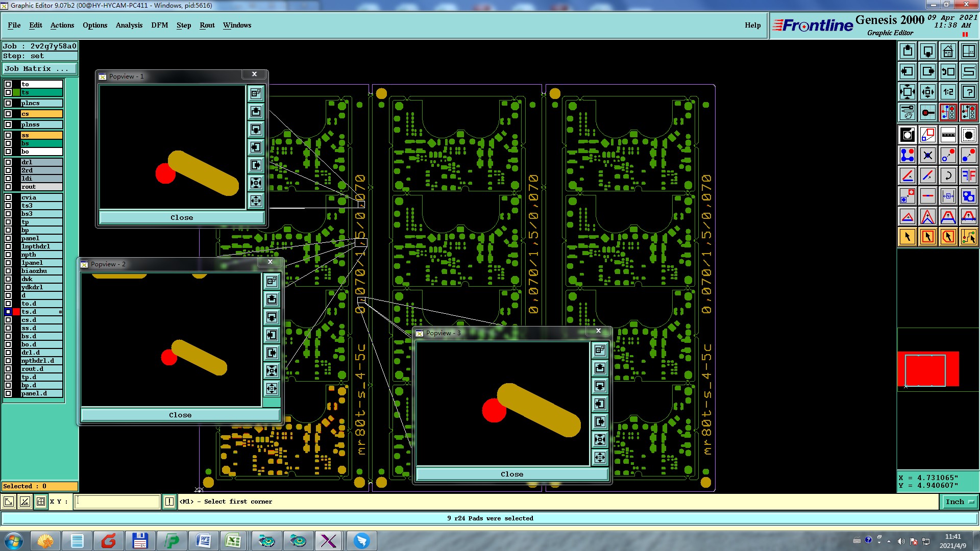Click the 1:2 zoom scale icon
980x551 pixels.
(948, 92)
